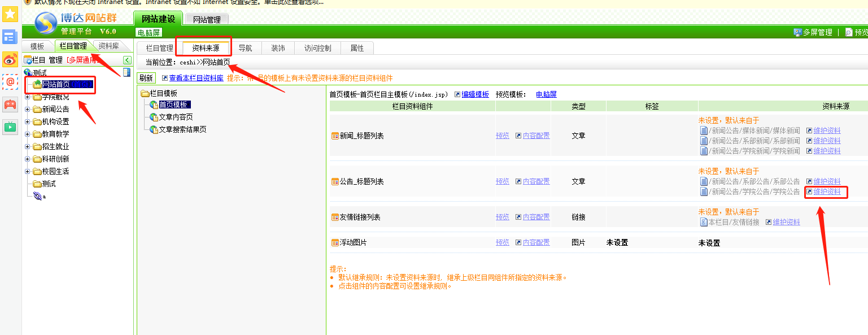The width and height of the screenshot is (868, 335).
Task: Switch to the 导航 tab
Action: click(x=245, y=48)
